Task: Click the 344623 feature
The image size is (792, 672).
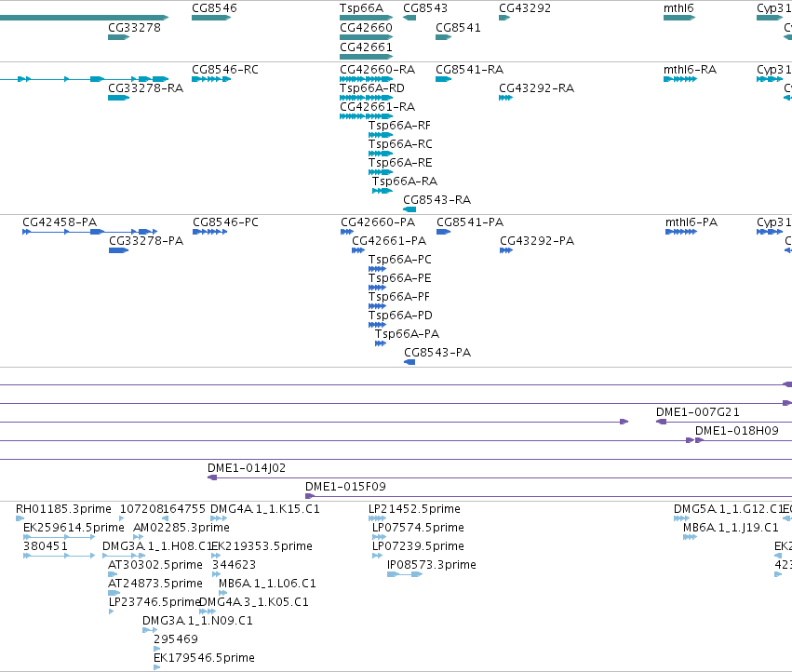Action: tap(216, 574)
